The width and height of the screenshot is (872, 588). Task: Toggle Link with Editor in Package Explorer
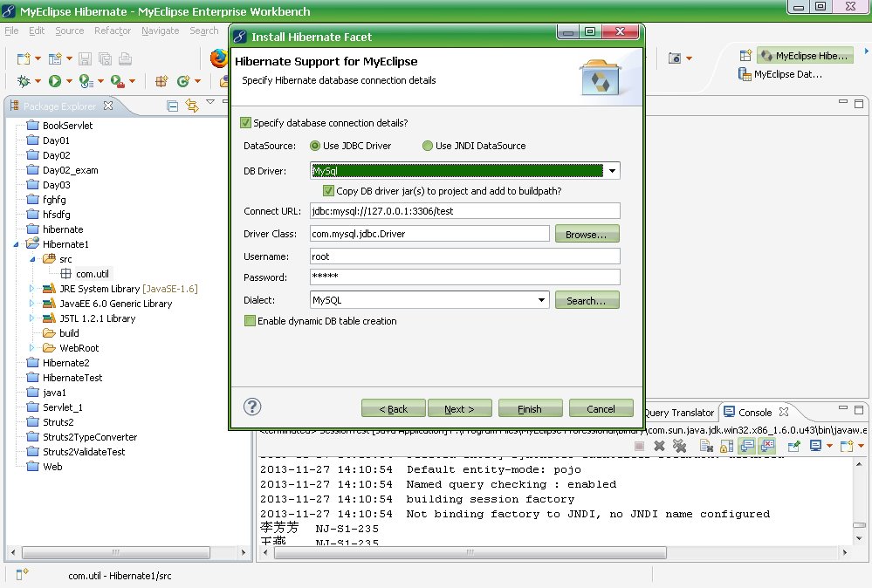(x=192, y=106)
